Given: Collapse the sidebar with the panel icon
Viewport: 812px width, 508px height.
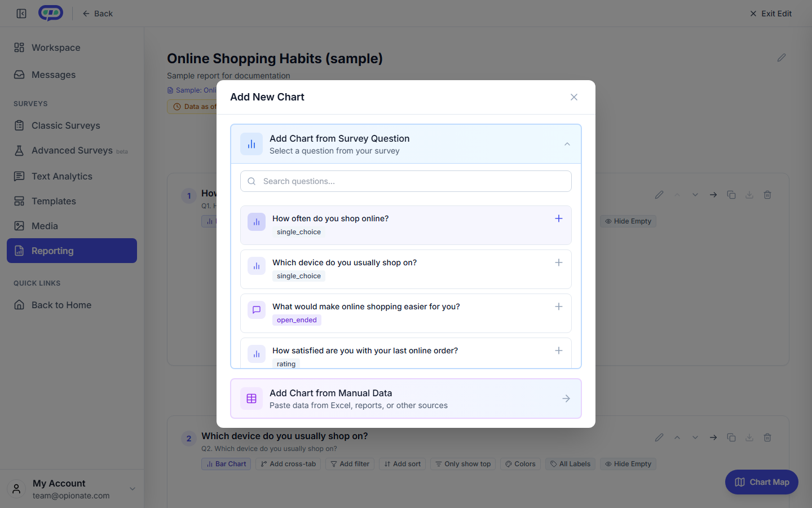Looking at the screenshot, I should (21, 14).
